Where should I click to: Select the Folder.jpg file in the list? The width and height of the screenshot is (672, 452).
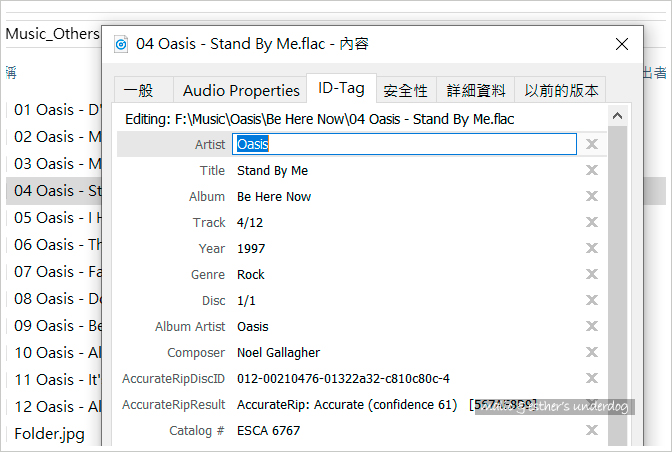pyautogui.click(x=49, y=434)
